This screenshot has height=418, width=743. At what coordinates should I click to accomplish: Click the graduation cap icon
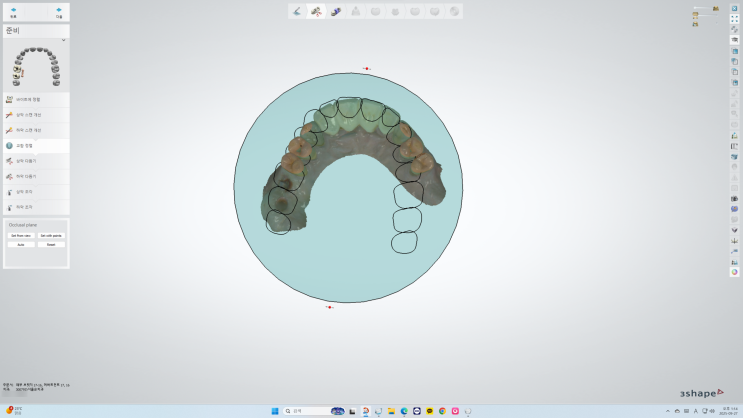click(734, 40)
